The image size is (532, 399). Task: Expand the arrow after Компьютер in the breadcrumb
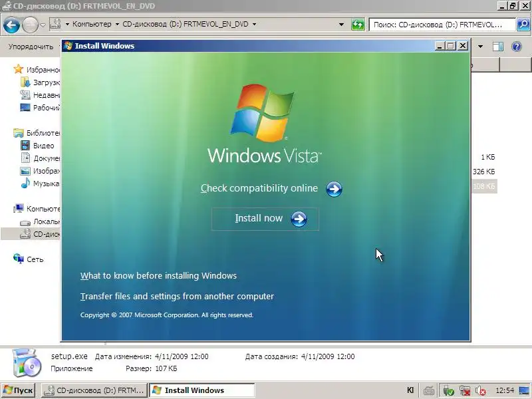pyautogui.click(x=117, y=24)
